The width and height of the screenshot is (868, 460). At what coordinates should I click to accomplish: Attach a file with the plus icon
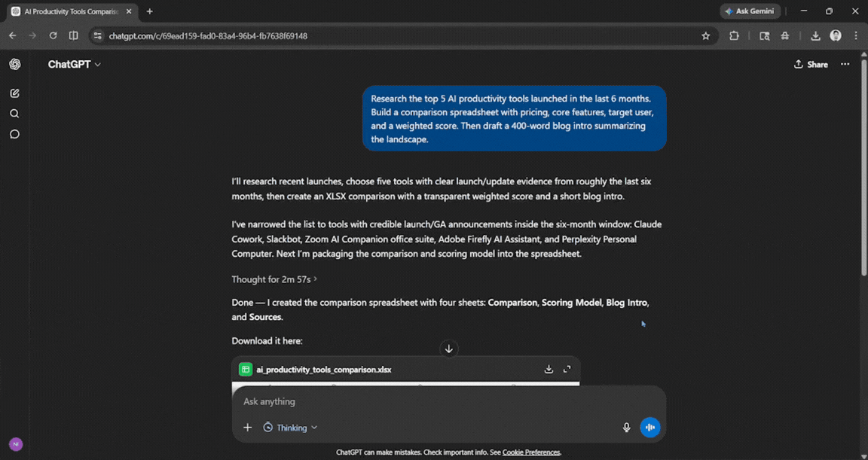247,427
